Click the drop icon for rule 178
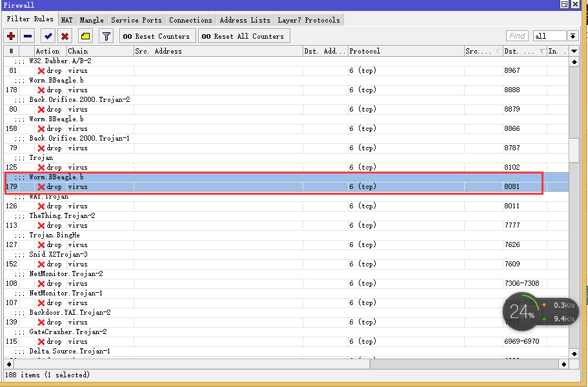This screenshot has width=588, height=387. [41, 90]
